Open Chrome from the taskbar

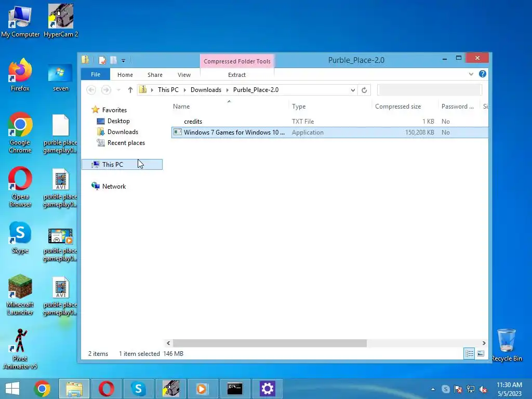coord(42,389)
